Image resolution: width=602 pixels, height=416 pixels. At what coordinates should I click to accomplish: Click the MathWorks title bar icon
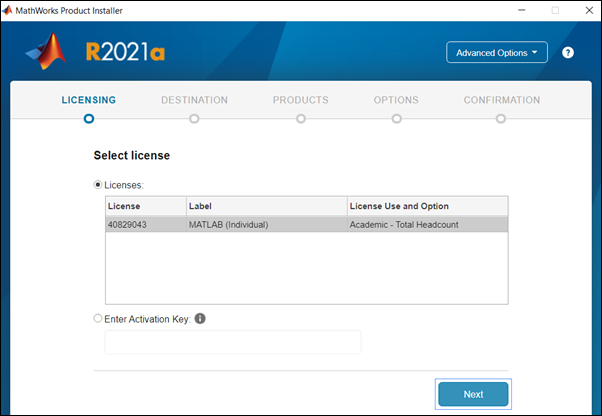(x=7, y=10)
